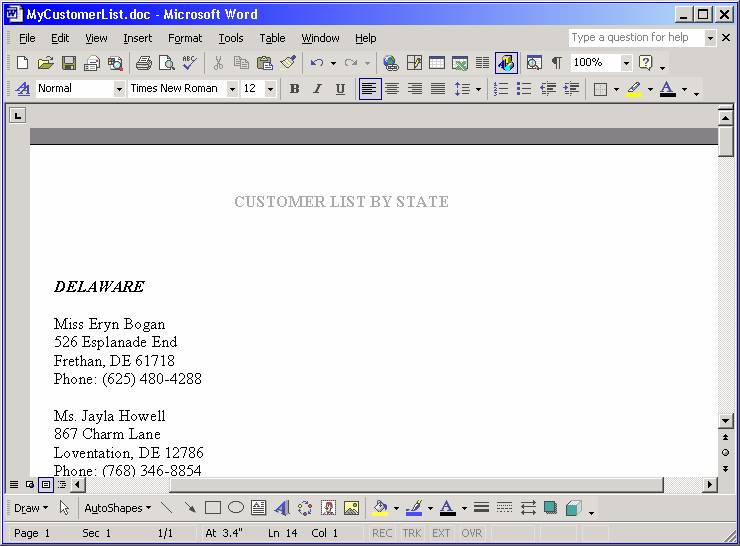The image size is (740, 546).
Task: Print the document with the printer icon
Action: [x=143, y=63]
